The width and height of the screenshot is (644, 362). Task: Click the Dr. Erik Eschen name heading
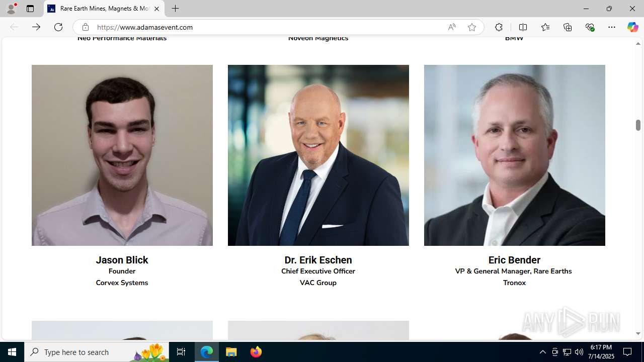[318, 260]
